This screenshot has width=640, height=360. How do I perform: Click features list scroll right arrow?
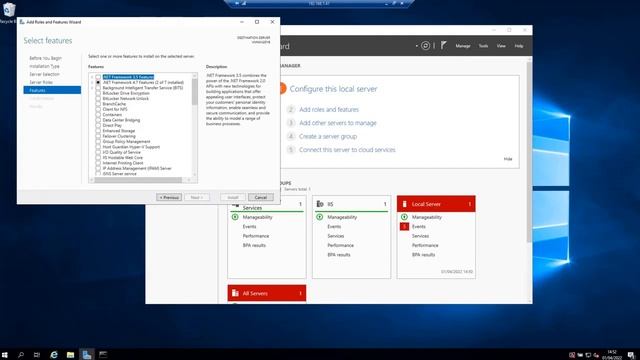tap(189, 180)
